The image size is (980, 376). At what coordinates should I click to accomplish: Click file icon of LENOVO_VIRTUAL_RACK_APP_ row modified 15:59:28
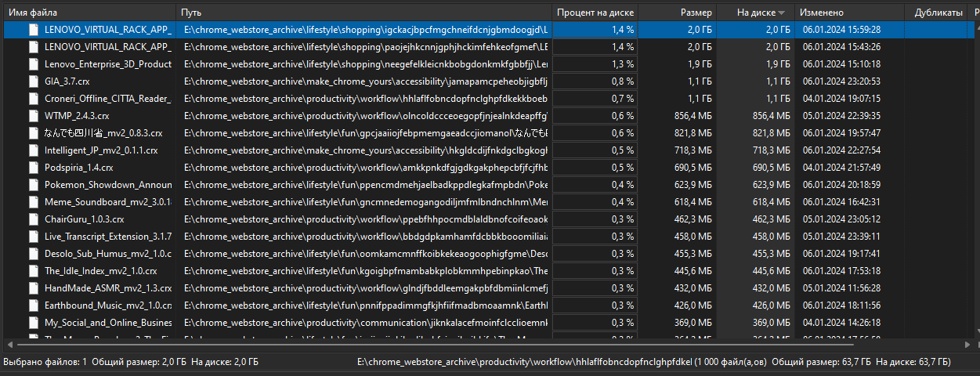tap(33, 30)
